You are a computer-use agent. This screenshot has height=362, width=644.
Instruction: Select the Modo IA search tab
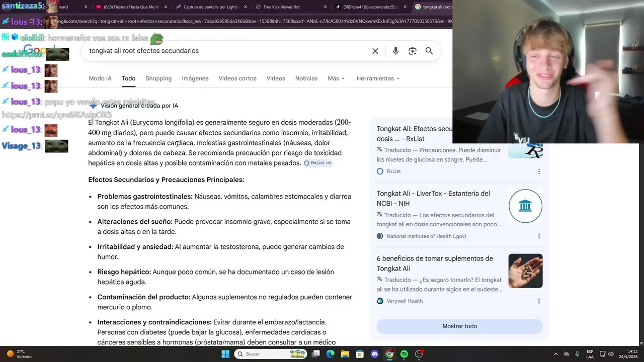(100, 78)
